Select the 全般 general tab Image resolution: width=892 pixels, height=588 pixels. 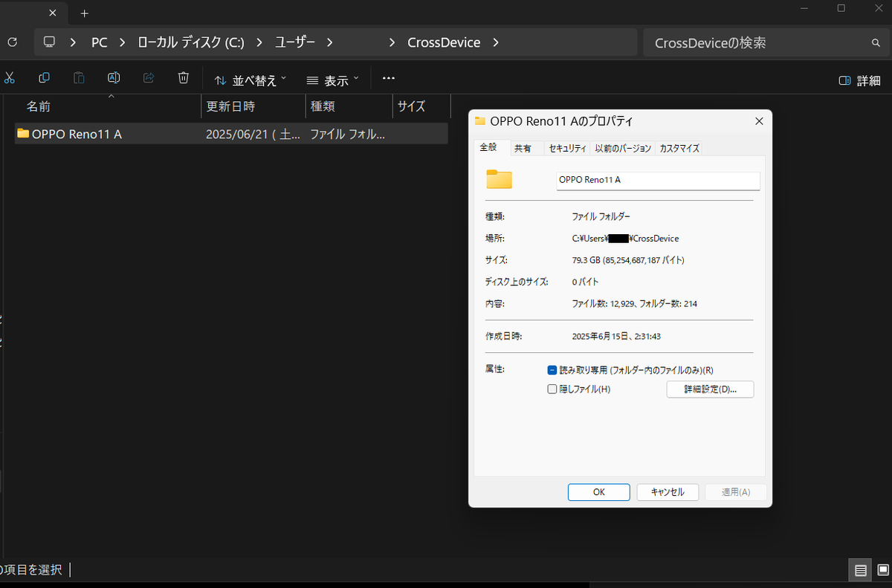coord(488,147)
